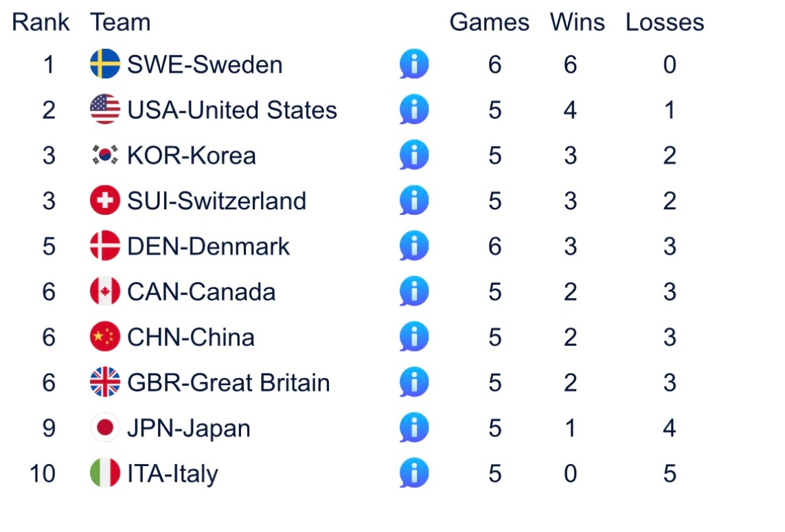Open info icon for Japan row
Viewport: 785px width, 532px height.
click(414, 428)
